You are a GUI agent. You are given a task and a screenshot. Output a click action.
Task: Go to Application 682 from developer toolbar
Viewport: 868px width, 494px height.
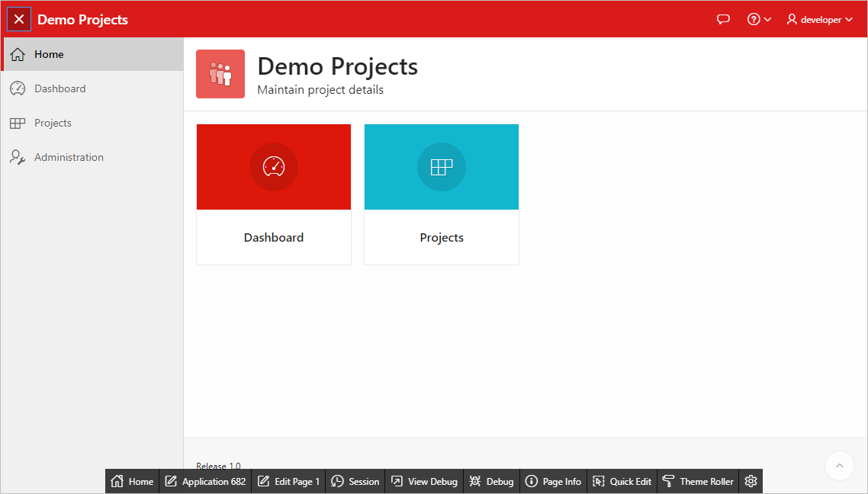click(204, 481)
